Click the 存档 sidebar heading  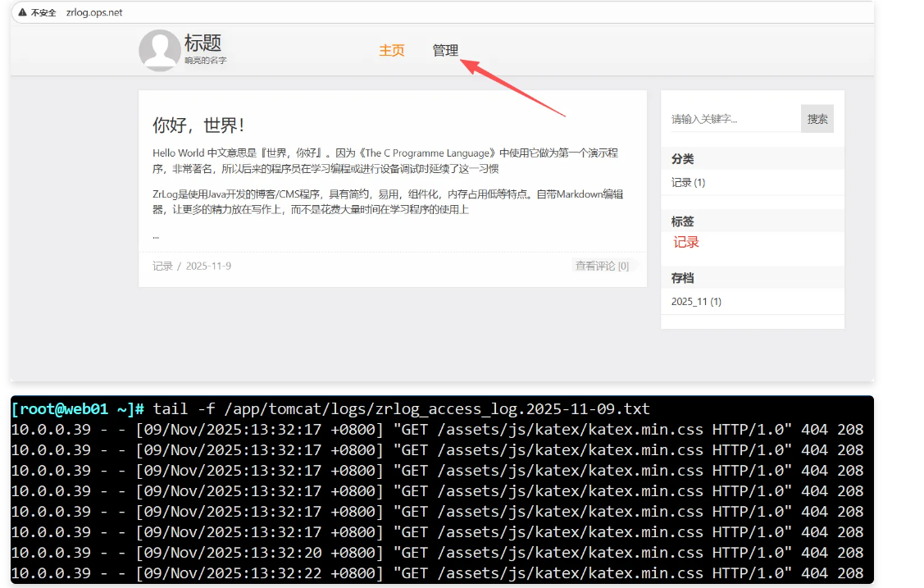pos(682,278)
